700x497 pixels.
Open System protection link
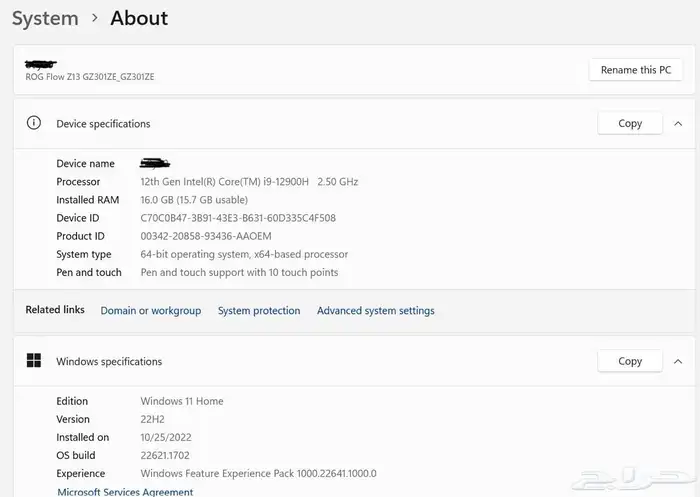259,311
